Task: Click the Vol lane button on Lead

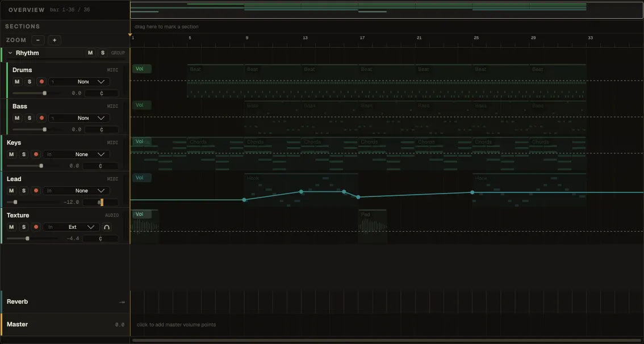Action: [142, 178]
